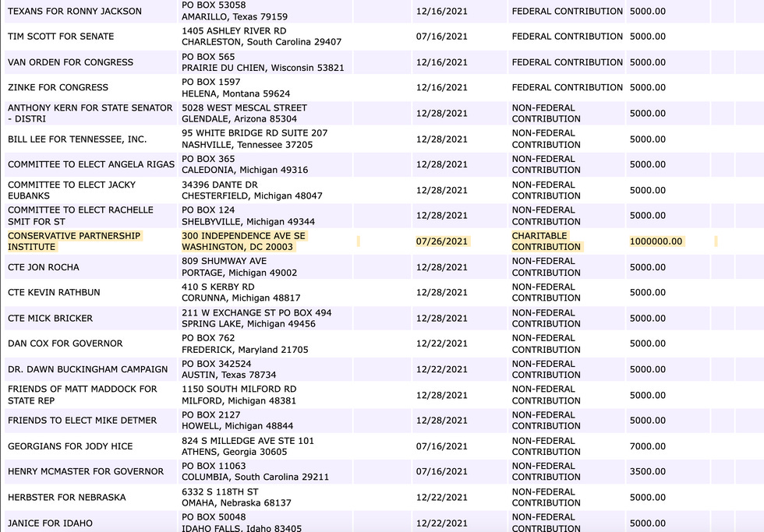Select FEDERAL CONTRIBUTION type in Zinke row
Screen dimensions: 764x532
pos(568,87)
